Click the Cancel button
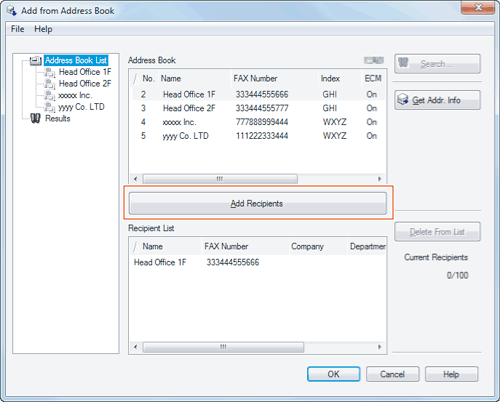The image size is (500, 402). pyautogui.click(x=392, y=374)
